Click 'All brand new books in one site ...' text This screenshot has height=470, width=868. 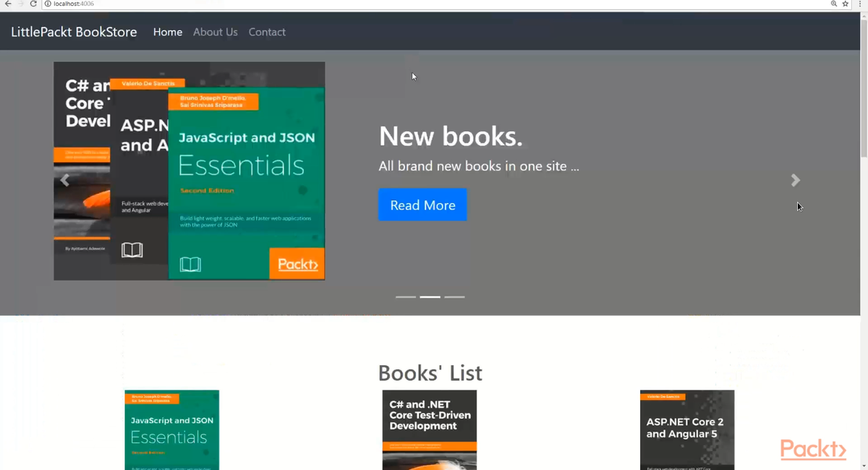tap(479, 166)
